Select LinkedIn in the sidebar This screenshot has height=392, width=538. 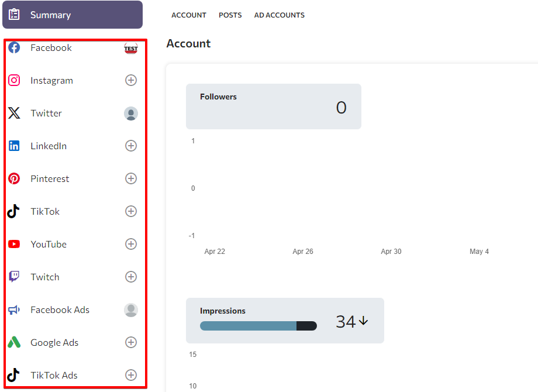(x=49, y=146)
